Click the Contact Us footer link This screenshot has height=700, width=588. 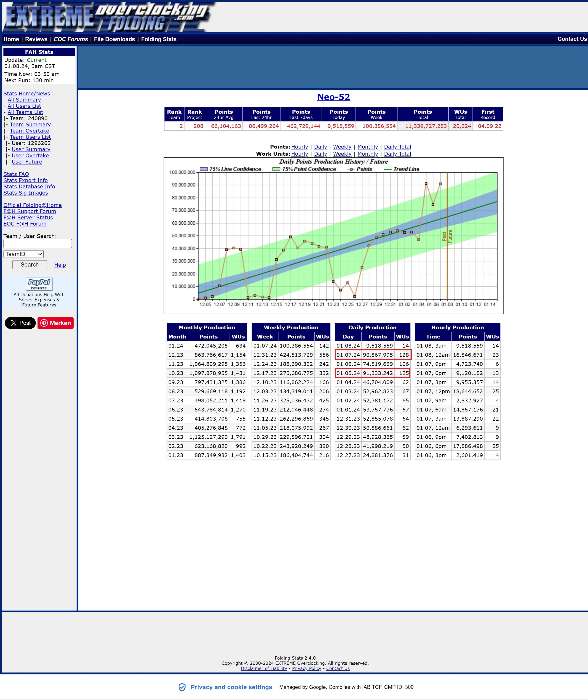338,668
